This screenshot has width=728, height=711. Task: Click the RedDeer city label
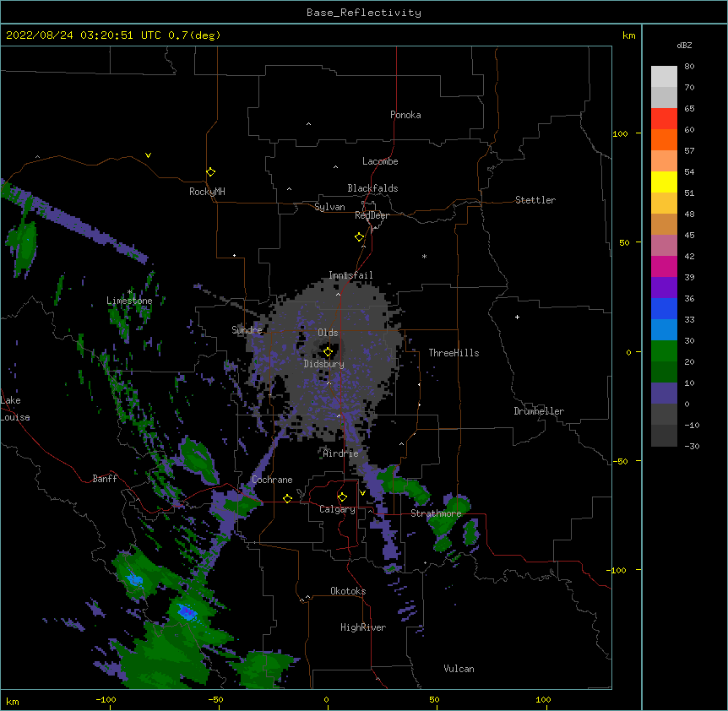[372, 215]
